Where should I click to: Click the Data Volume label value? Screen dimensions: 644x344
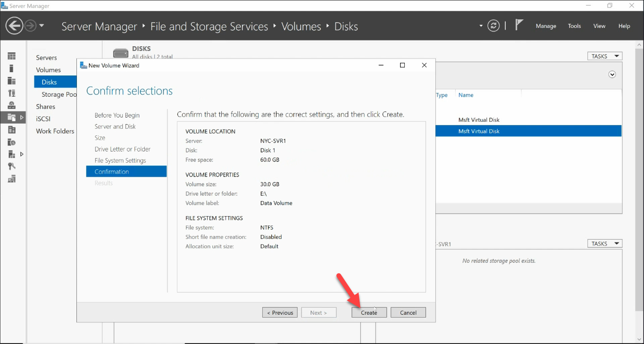coord(276,203)
